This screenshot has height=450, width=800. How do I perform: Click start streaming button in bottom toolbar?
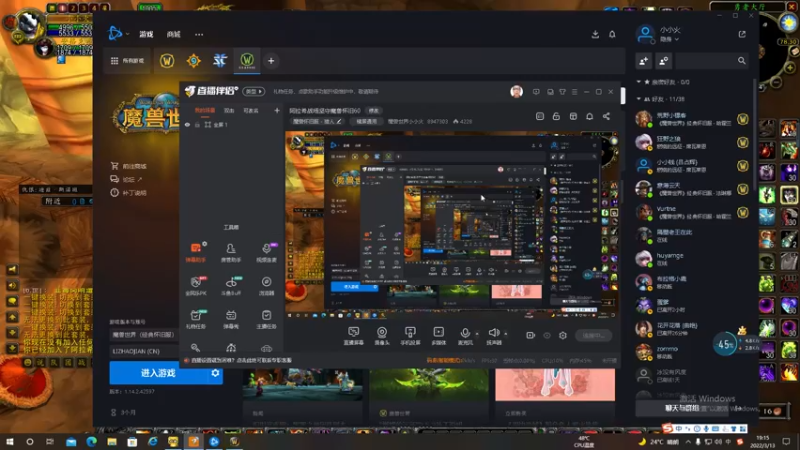pos(593,336)
